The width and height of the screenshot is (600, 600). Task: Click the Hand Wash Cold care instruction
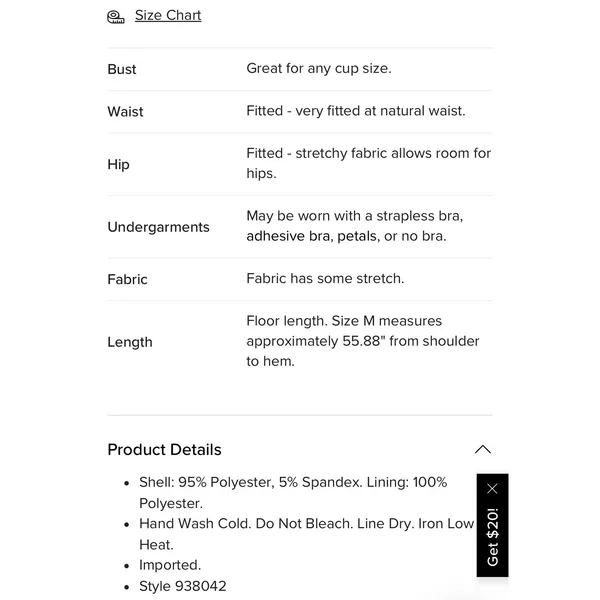(307, 534)
